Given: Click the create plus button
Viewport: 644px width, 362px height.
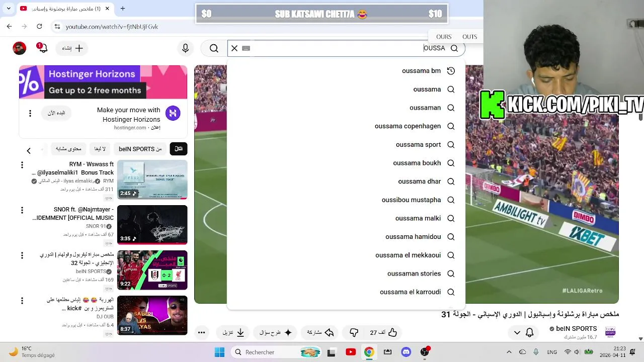Looking at the screenshot, I should click(73, 48).
